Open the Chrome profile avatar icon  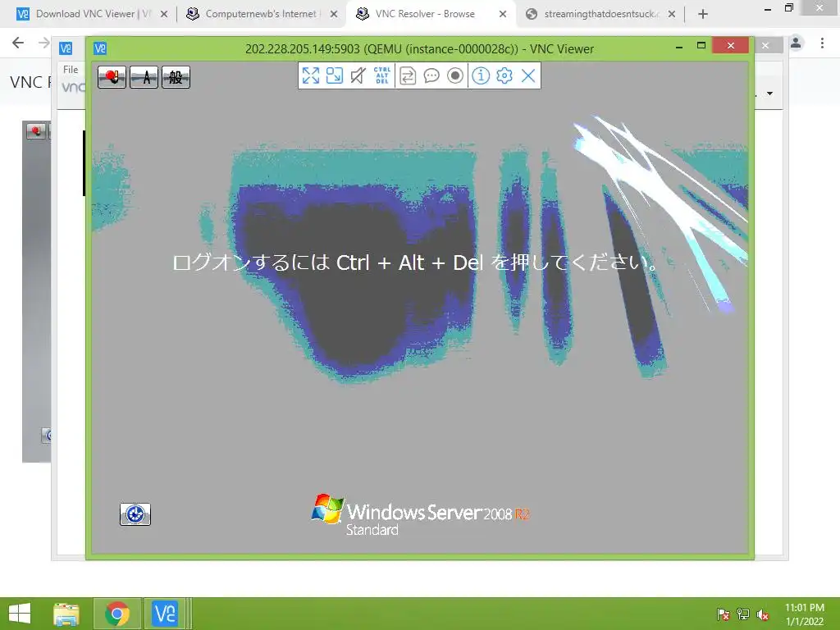pos(796,43)
